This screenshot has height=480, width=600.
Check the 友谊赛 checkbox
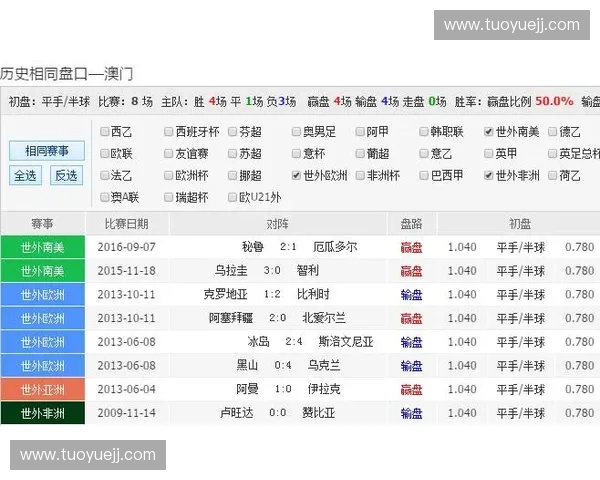168,154
